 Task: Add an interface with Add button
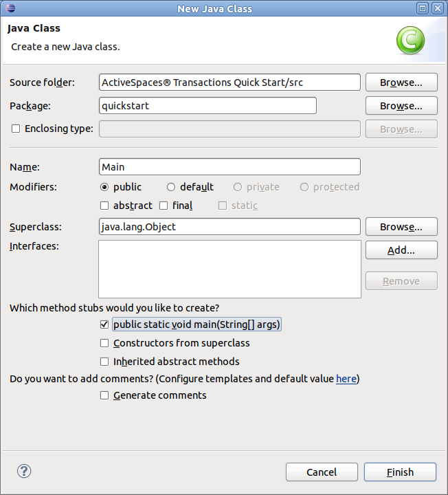point(401,250)
